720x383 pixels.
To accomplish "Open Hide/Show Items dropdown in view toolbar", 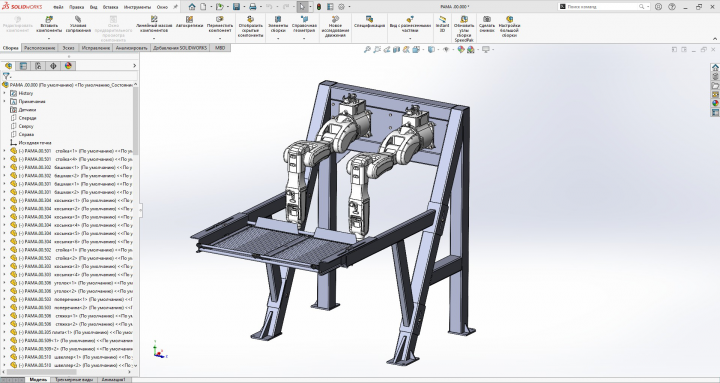I will (446, 50).
